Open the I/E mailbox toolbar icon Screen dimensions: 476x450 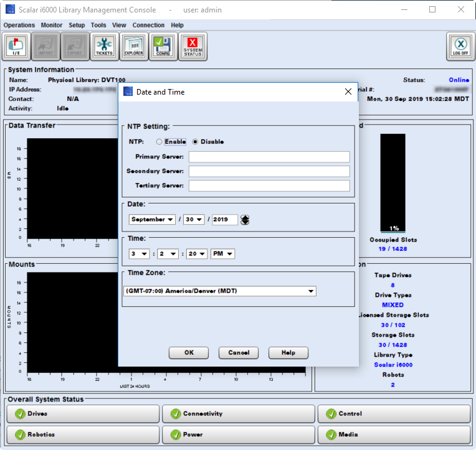pos(16,47)
